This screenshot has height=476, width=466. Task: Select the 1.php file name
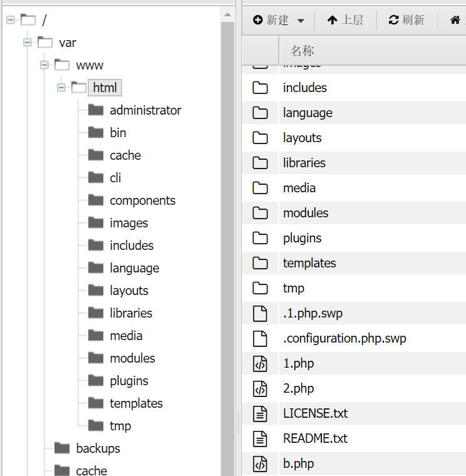click(298, 364)
